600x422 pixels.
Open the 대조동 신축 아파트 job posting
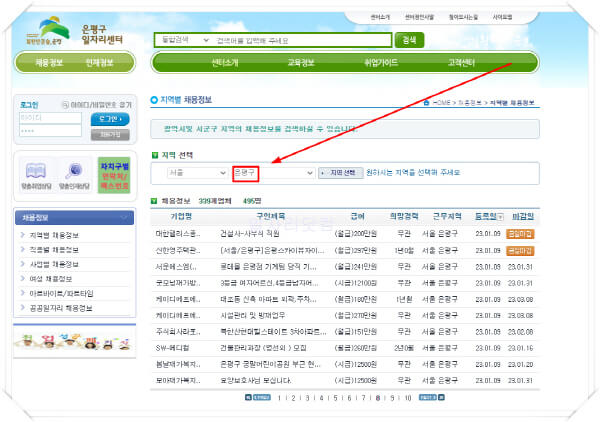coord(268,299)
